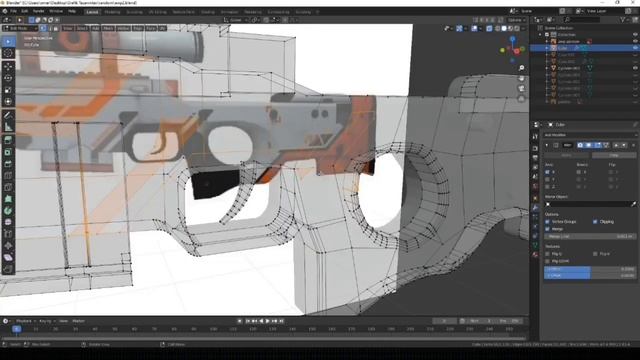Click the pan view hand icon
The height and width of the screenshot is (360, 640).
coord(521,78)
